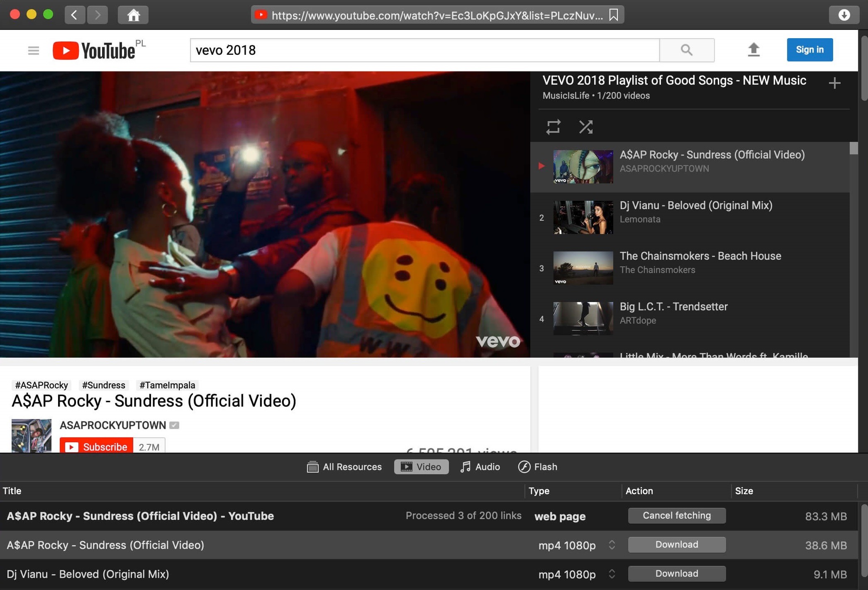Click 'Big L.C.T. - Trendsetter' playlist title
This screenshot has width=868, height=590.
click(673, 307)
